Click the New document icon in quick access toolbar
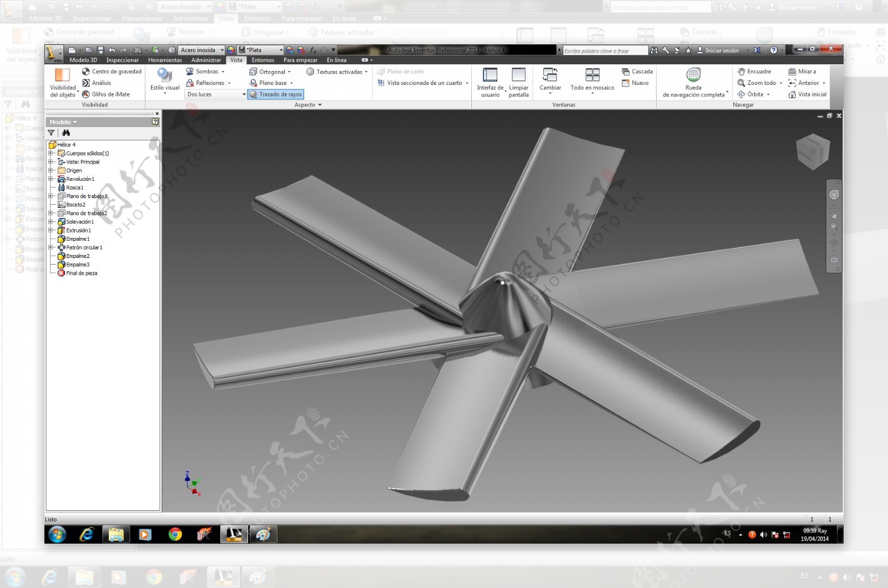Viewport: 888px width, 588px height. (x=72, y=50)
